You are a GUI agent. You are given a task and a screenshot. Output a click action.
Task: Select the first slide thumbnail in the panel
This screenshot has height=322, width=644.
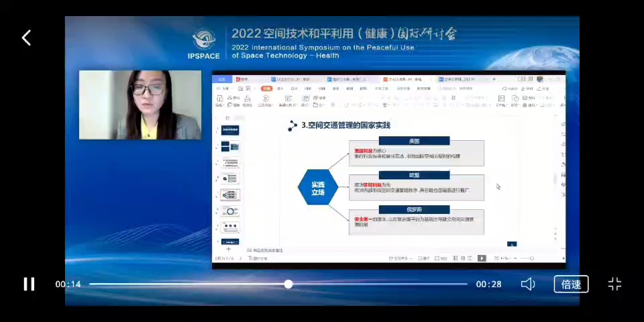[230, 130]
